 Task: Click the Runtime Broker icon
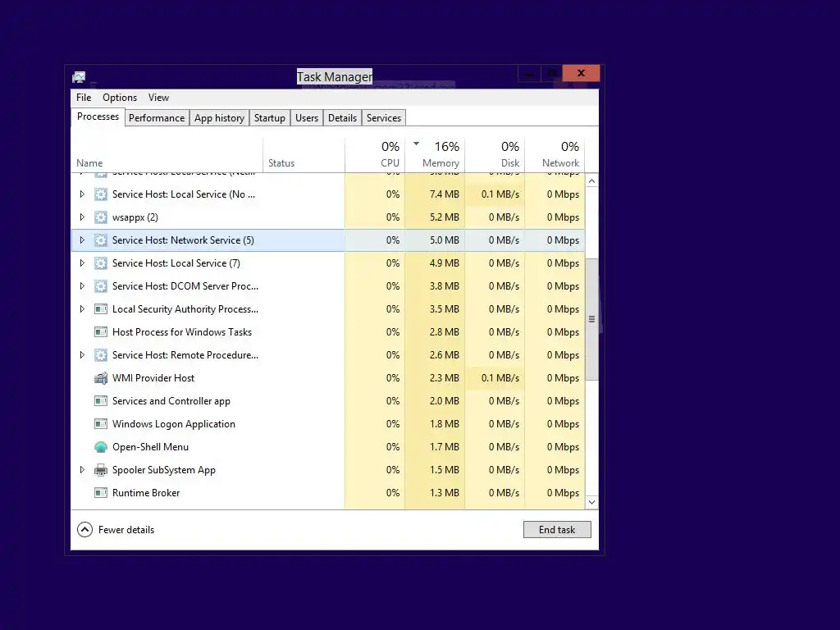101,493
